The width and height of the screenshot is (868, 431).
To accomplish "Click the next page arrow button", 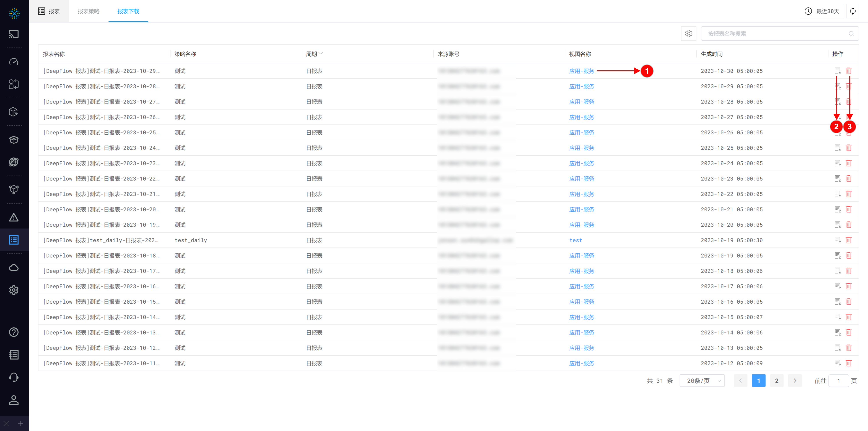I will click(x=795, y=380).
